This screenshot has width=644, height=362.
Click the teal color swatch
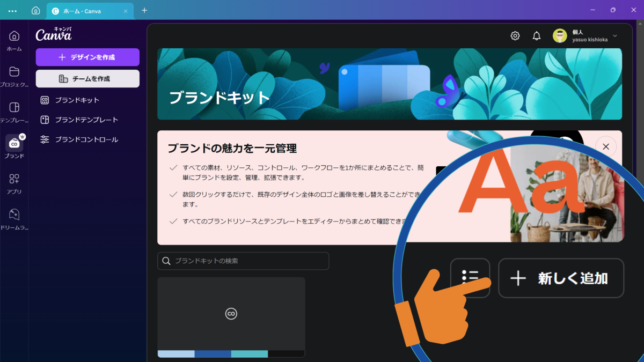tap(250, 354)
